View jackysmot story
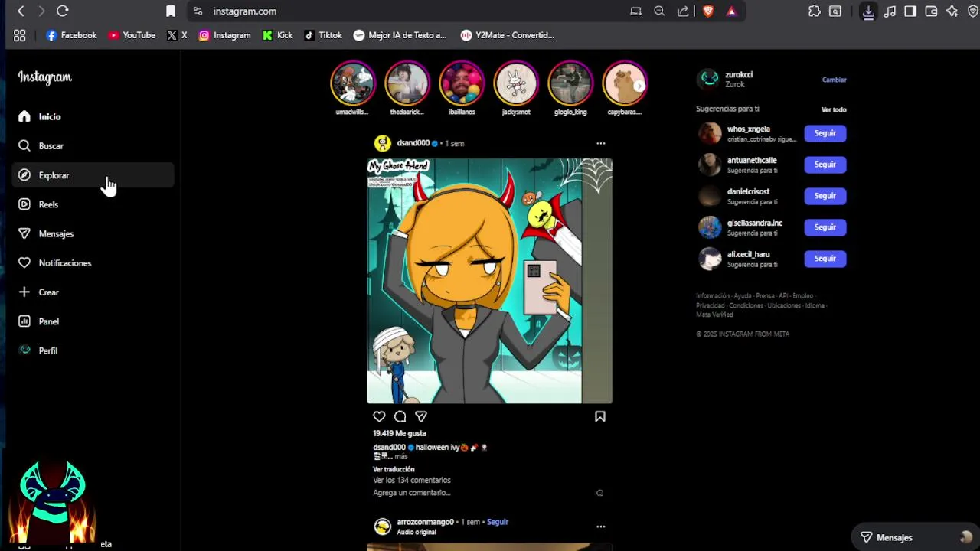Image resolution: width=980 pixels, height=551 pixels. 516,83
